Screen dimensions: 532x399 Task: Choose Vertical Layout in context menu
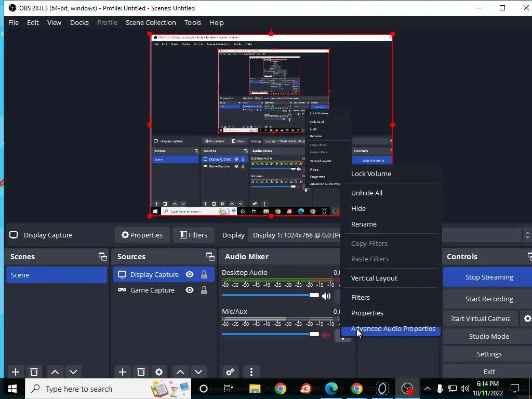click(x=391, y=278)
